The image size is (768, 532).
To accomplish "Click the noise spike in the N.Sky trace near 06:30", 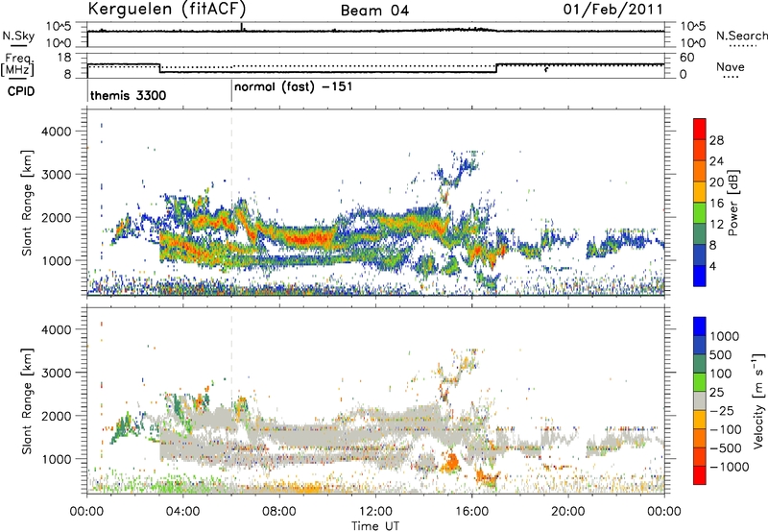I will 242,27.
